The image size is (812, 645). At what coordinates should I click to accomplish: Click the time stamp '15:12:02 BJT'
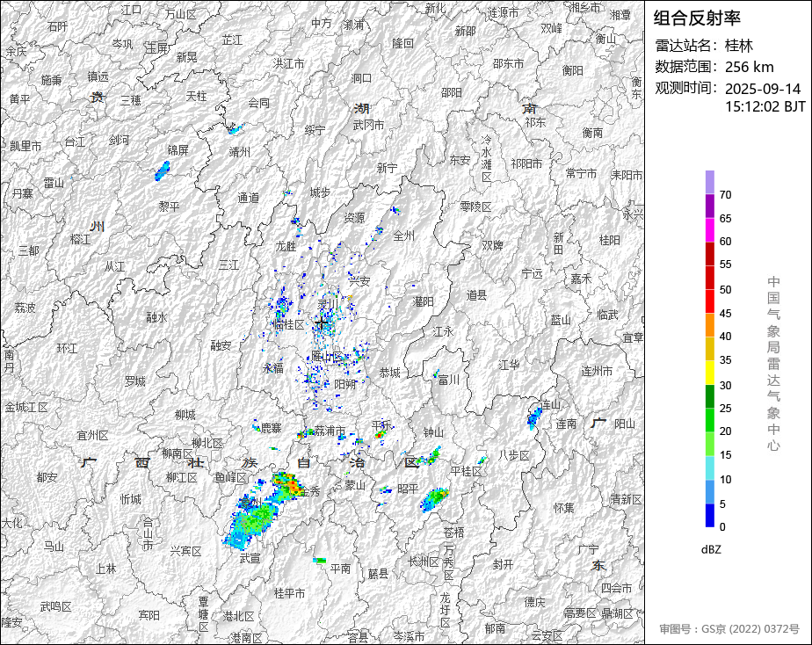tap(765, 106)
